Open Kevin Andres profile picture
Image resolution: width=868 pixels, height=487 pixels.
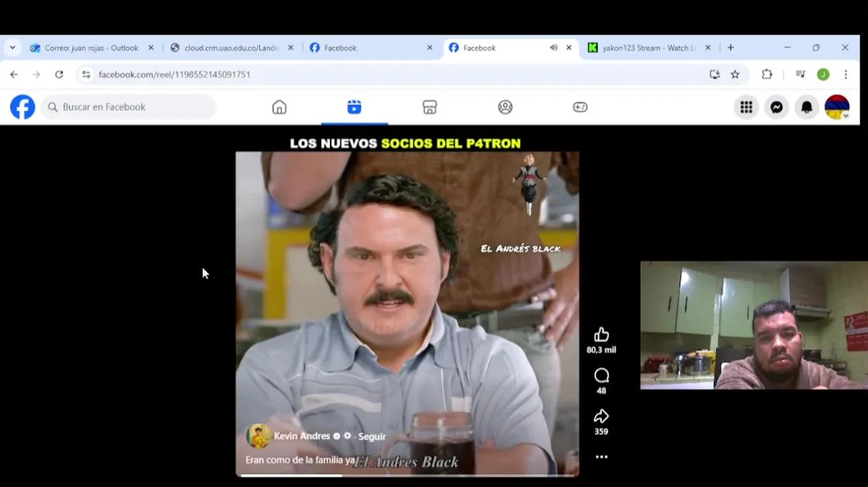[x=258, y=436]
